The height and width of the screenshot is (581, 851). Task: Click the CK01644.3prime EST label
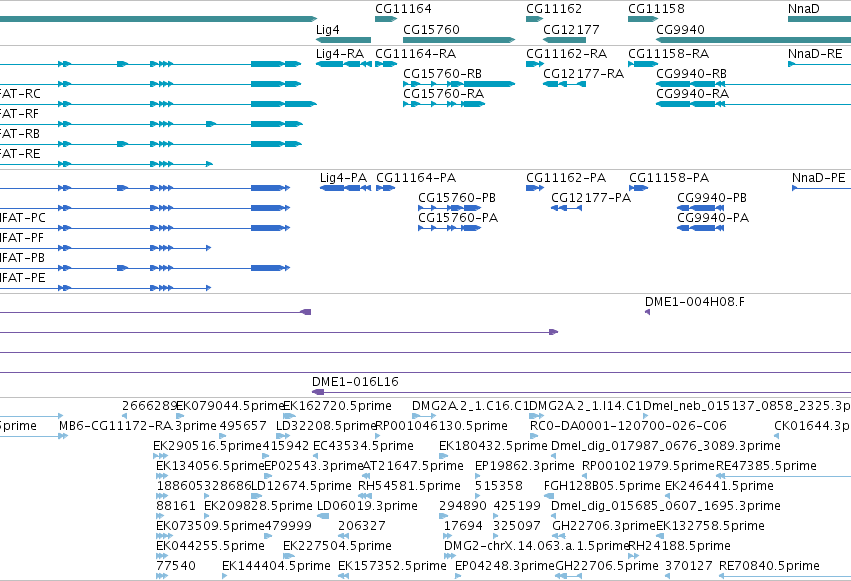(812, 426)
